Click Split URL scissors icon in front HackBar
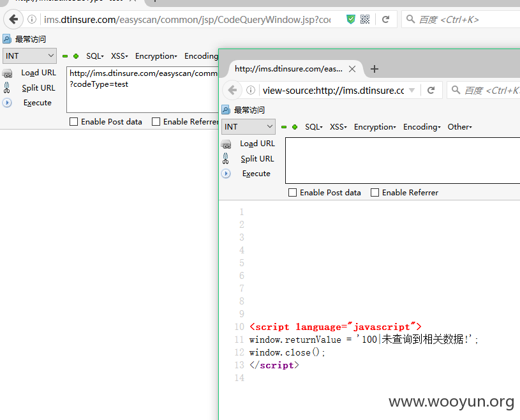The image size is (520, 420). [x=225, y=158]
